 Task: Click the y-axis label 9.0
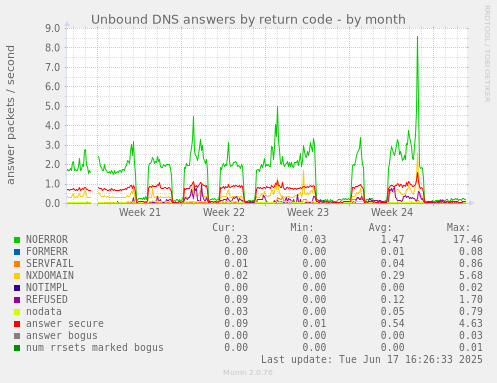click(53, 28)
